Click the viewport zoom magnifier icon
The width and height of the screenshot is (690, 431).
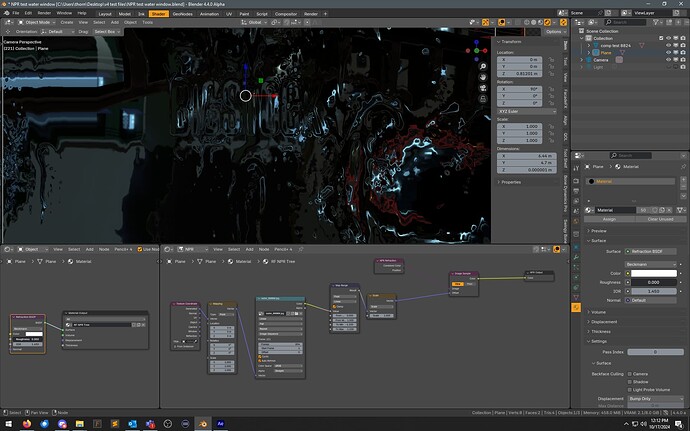tap(483, 66)
